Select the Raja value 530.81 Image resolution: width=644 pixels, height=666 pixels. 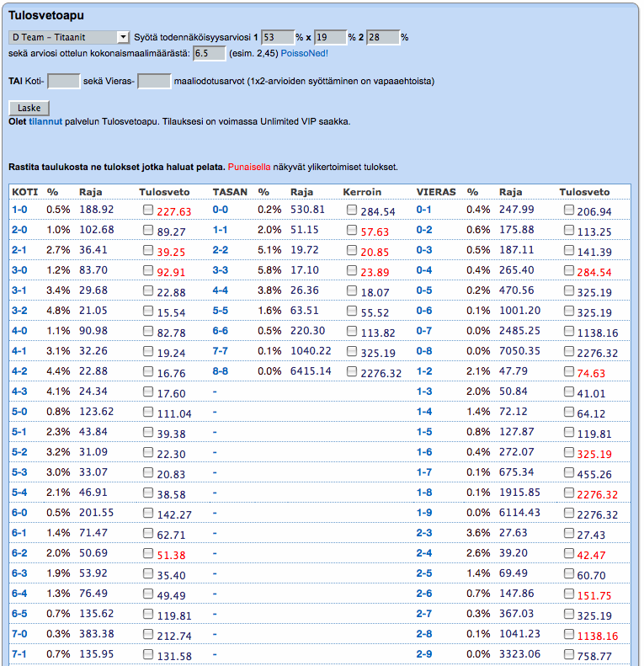pos(307,210)
